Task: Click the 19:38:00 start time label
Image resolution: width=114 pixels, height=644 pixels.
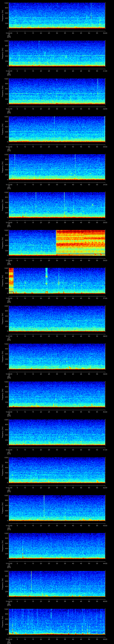Action: [9, 374]
